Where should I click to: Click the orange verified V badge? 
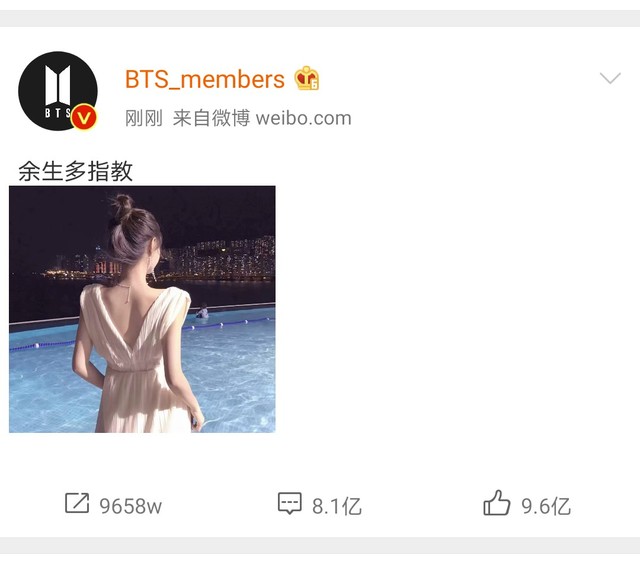[84, 118]
